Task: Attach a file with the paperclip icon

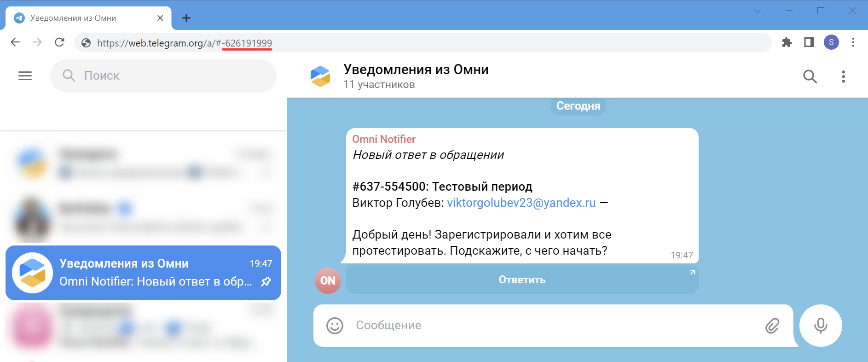Action: 772,326
